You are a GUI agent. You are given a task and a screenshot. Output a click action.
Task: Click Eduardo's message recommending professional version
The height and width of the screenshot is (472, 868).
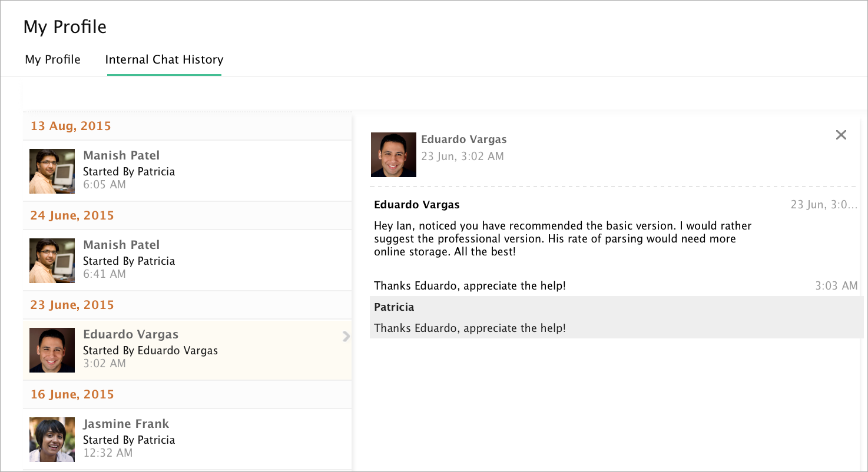(562, 238)
